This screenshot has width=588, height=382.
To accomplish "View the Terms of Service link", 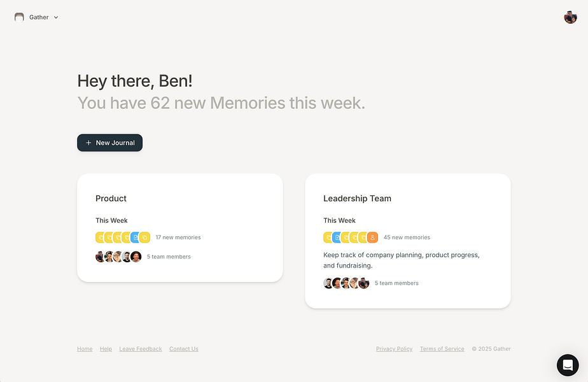I will point(442,349).
